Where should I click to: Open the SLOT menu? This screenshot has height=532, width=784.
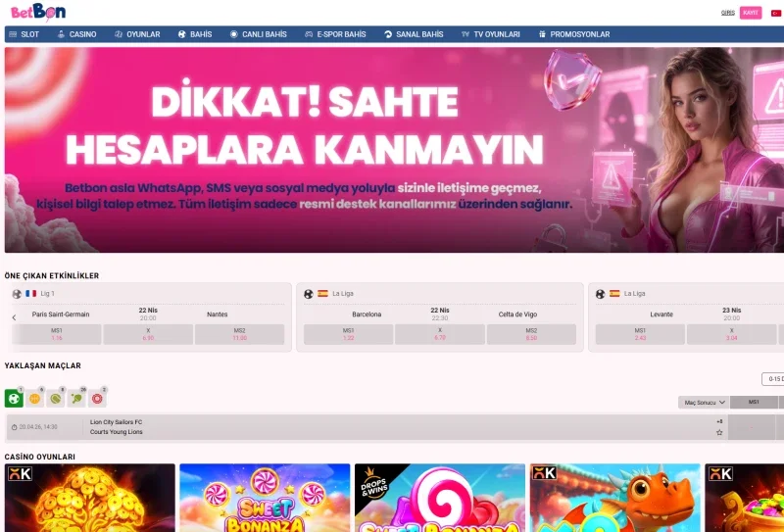pos(24,34)
